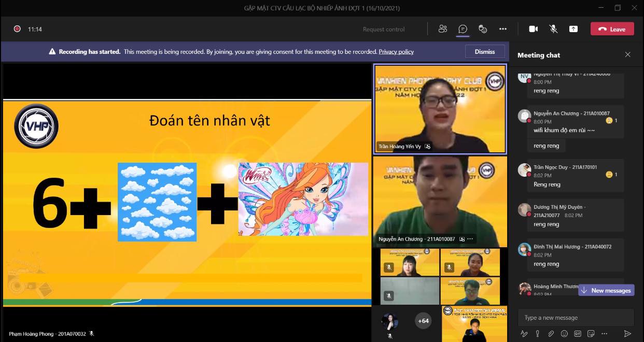The image size is (644, 342).
Task: Click the meeting timer 11:14
Action: [35, 30]
